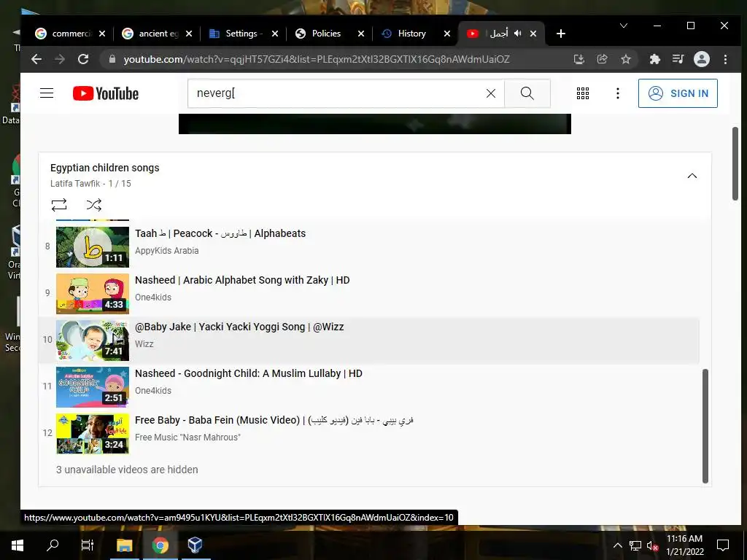Open a new browser tab

[x=561, y=34]
